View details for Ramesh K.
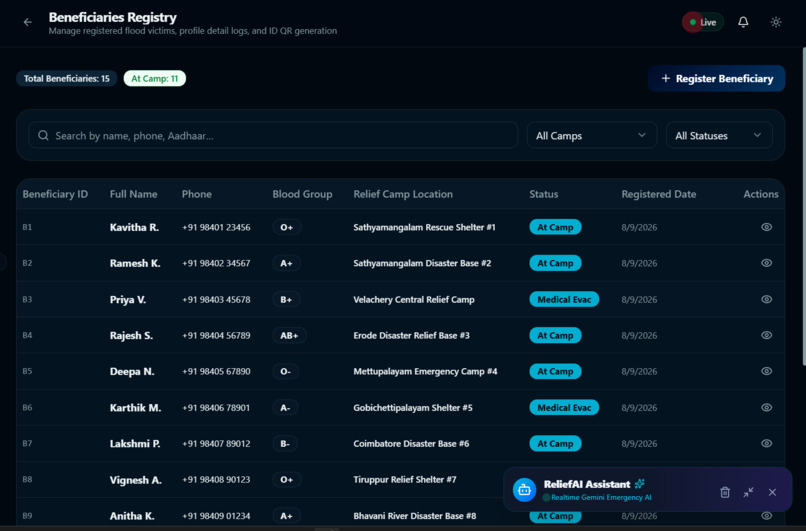Viewport: 806px width, 531px height. coord(766,263)
